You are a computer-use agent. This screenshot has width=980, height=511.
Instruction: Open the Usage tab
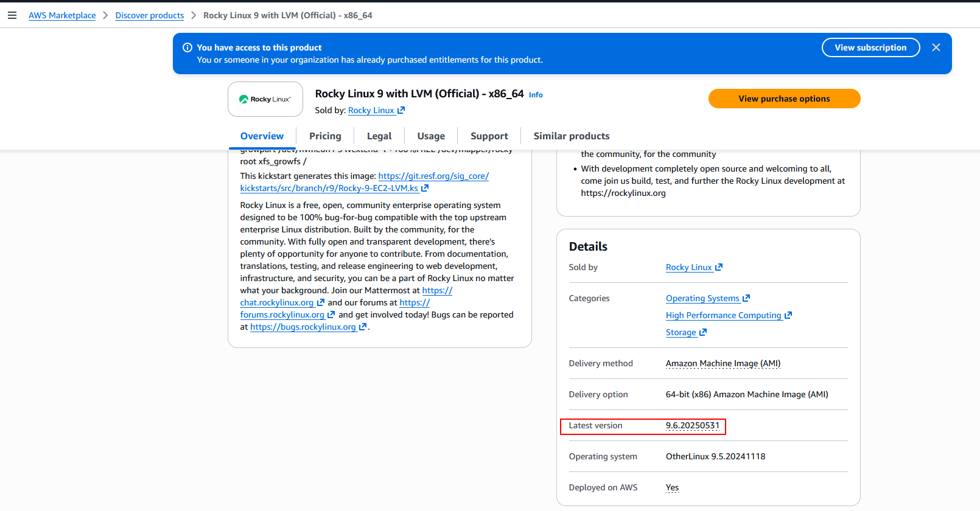click(x=431, y=136)
